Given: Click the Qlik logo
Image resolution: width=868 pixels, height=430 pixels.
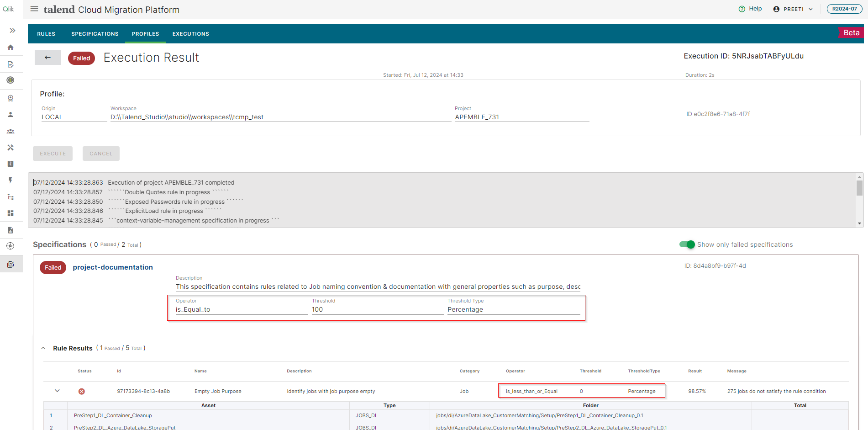Looking at the screenshot, I should pos(8,9).
